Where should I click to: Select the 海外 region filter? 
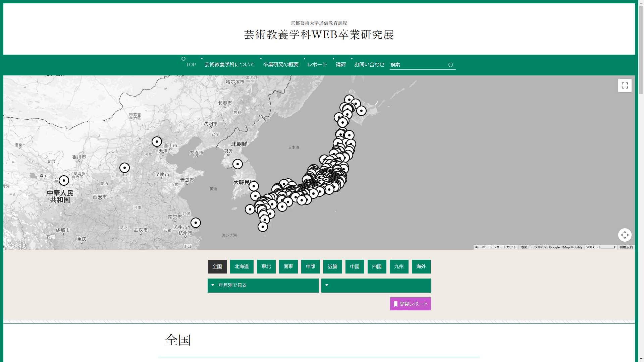tap(421, 267)
